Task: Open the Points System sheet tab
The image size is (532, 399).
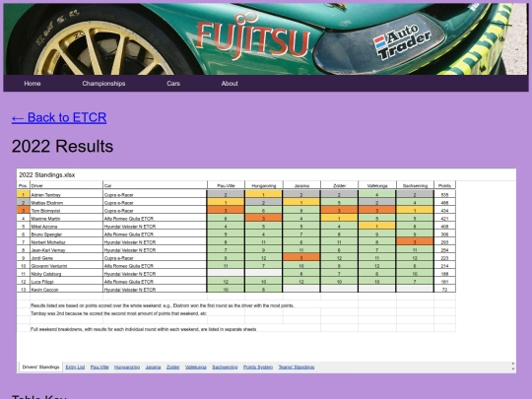Action: point(258,367)
